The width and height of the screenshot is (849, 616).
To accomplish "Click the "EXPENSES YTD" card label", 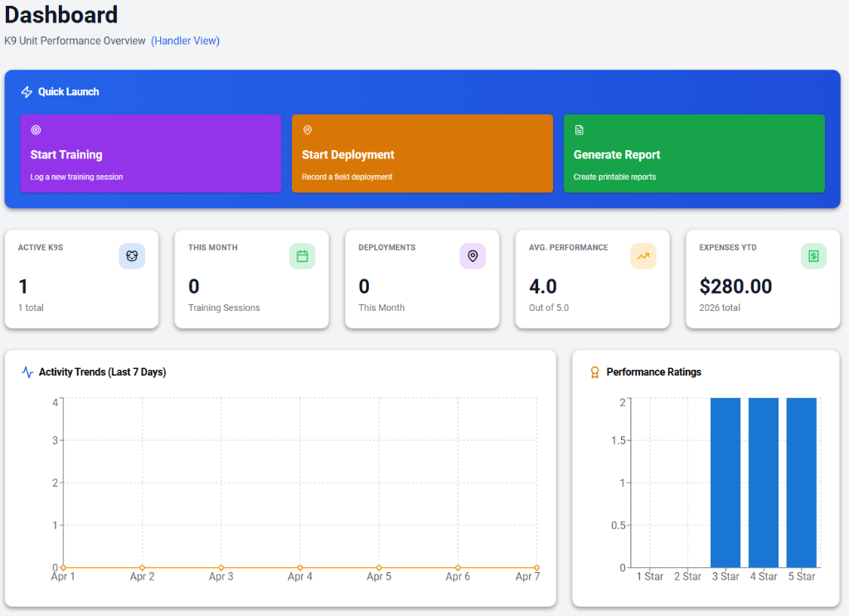I will [728, 247].
